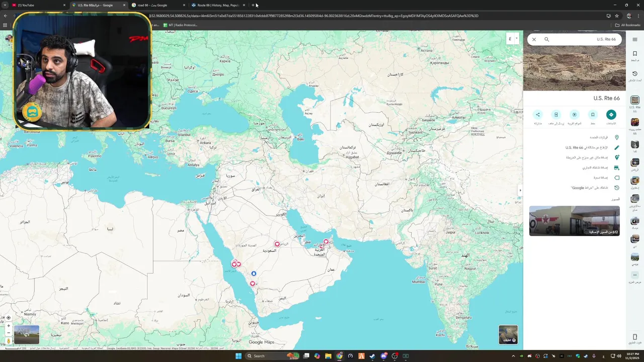Bookmark this page with the star icon

617,16
